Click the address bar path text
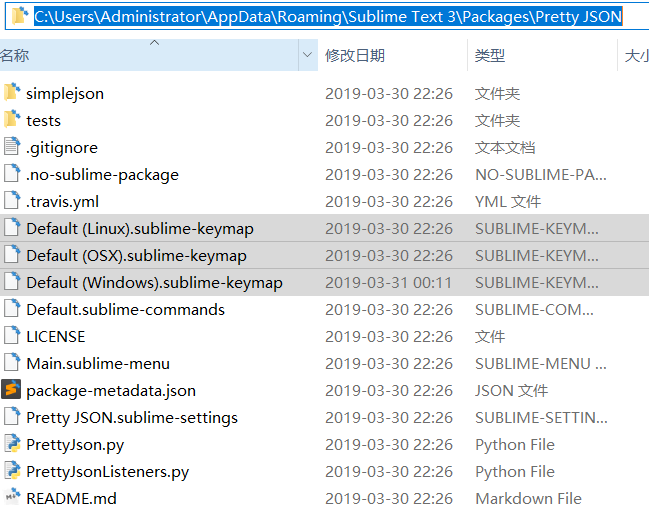This screenshot has width=649, height=505. click(x=328, y=16)
